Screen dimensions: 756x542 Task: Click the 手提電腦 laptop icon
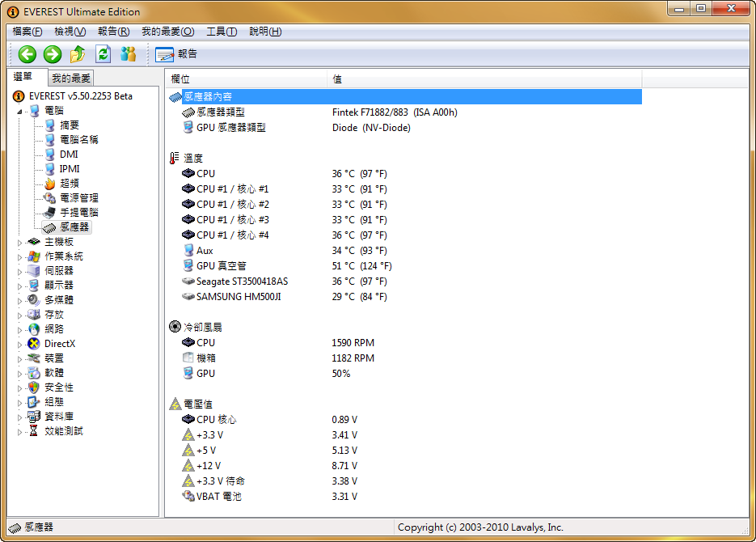[x=49, y=212]
